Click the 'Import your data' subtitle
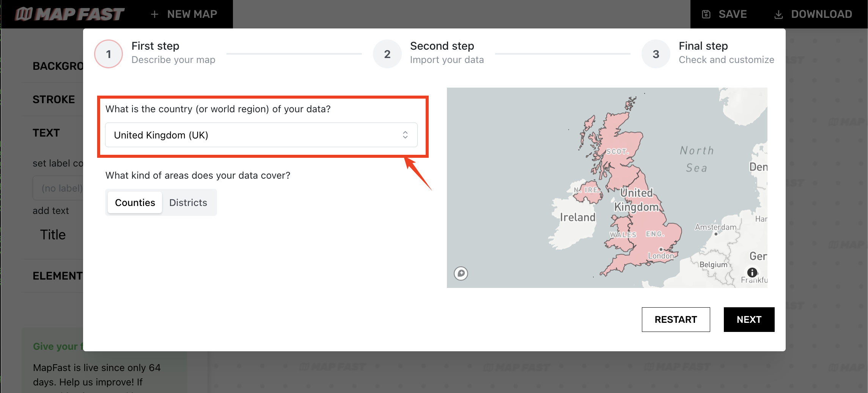 pyautogui.click(x=447, y=60)
